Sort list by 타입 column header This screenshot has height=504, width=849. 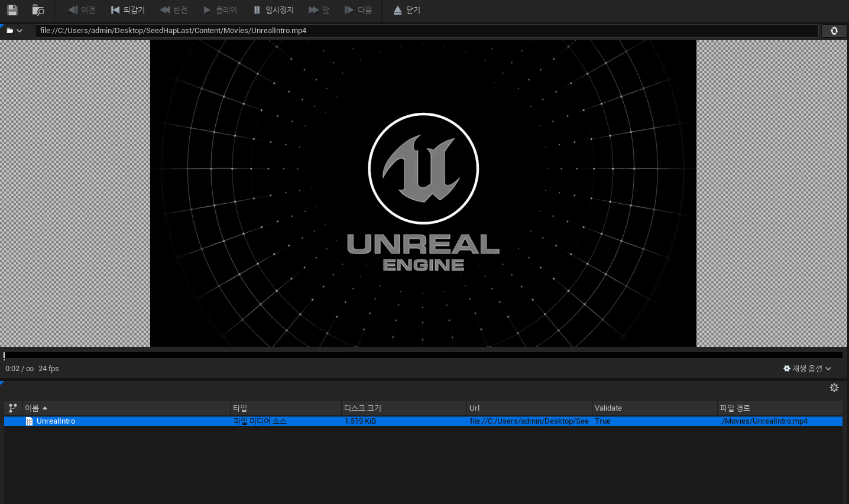pos(286,408)
